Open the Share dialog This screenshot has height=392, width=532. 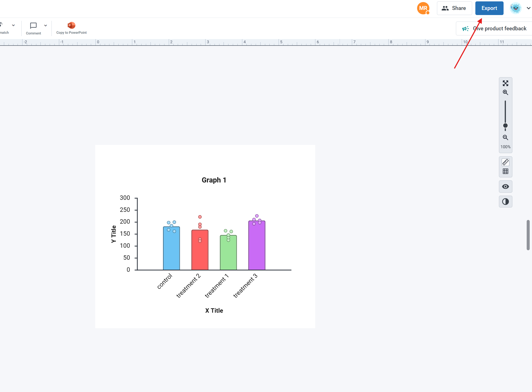point(454,8)
